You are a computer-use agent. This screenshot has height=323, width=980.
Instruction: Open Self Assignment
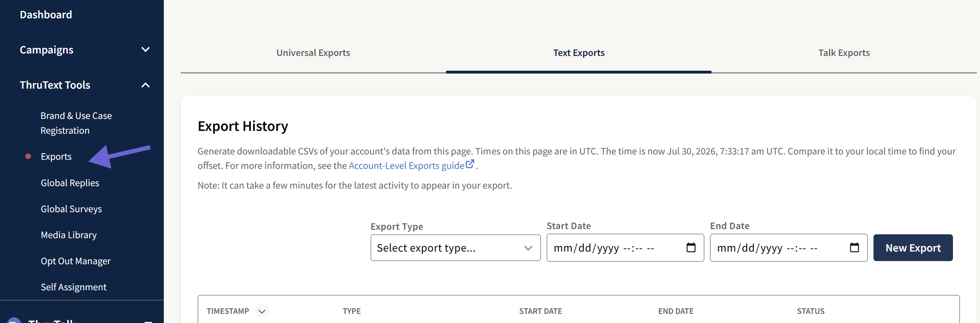coord(73,287)
